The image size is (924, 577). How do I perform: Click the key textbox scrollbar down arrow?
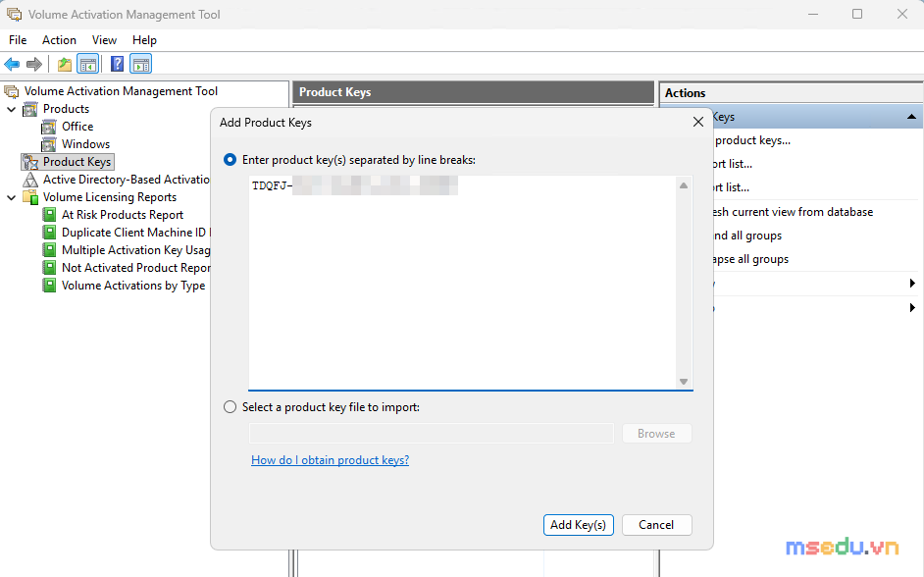pos(684,382)
